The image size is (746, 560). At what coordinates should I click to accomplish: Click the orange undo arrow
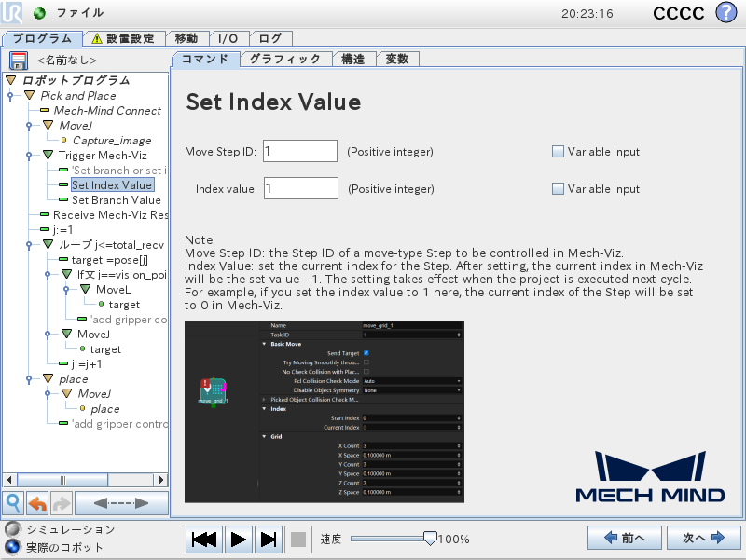click(x=37, y=503)
